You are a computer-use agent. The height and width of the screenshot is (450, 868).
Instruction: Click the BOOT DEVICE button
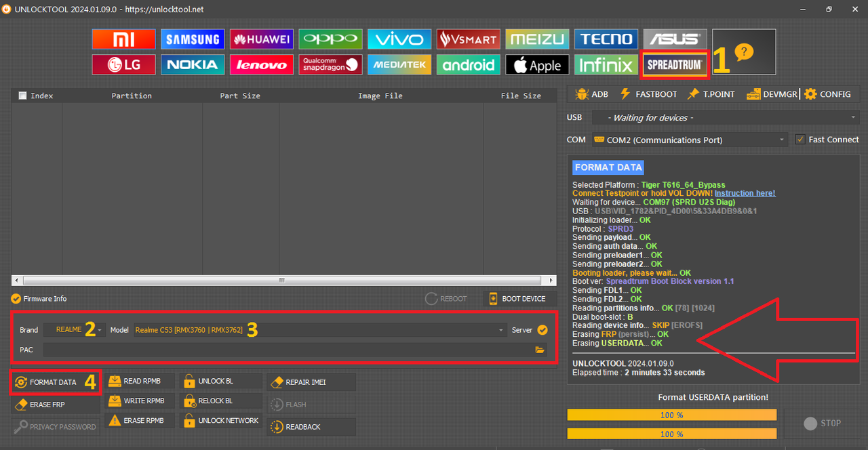[x=519, y=298]
